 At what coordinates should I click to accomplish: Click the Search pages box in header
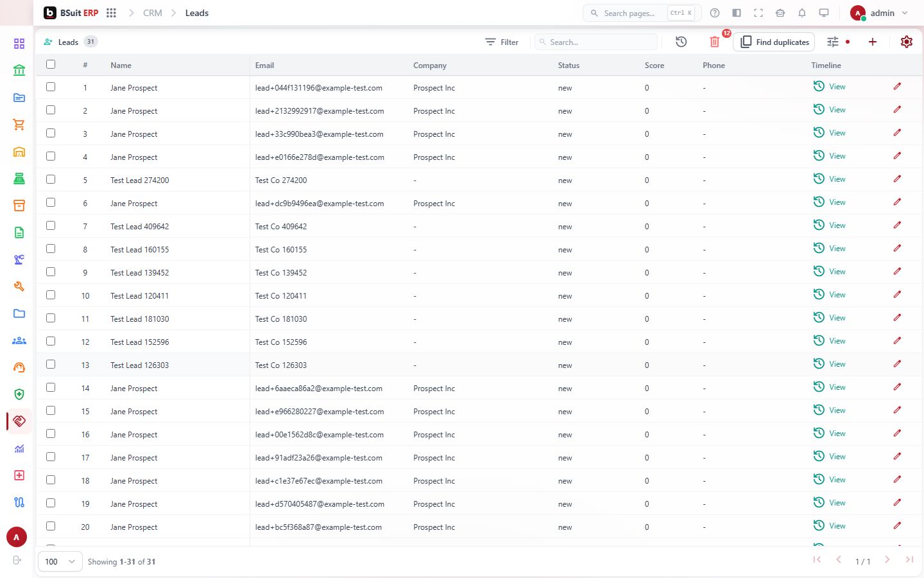pos(642,13)
